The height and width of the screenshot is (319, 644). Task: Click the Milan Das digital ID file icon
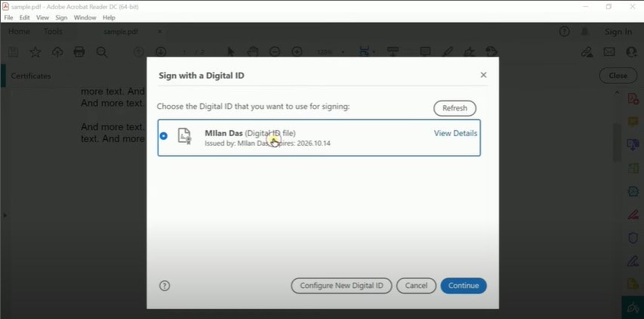point(184,136)
